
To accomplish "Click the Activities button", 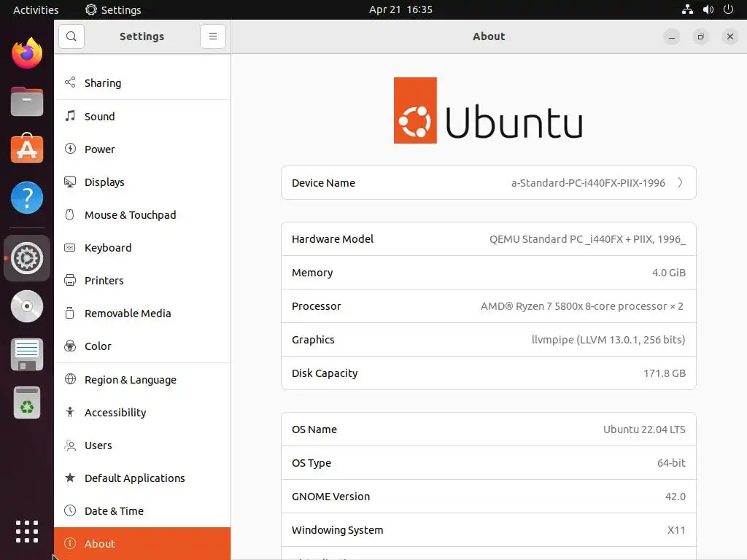I will pos(36,9).
